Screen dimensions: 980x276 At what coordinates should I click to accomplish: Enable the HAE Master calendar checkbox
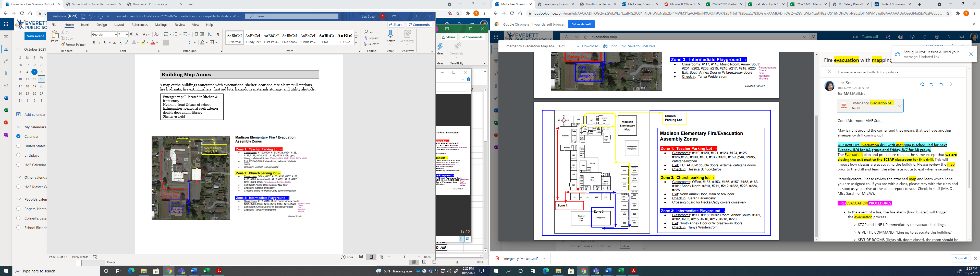click(x=18, y=187)
